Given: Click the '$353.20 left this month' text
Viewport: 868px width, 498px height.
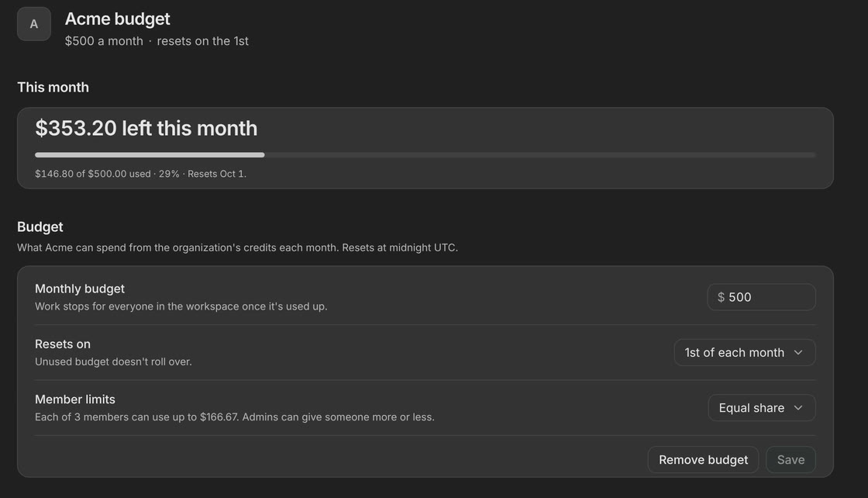Looking at the screenshot, I should coord(146,129).
